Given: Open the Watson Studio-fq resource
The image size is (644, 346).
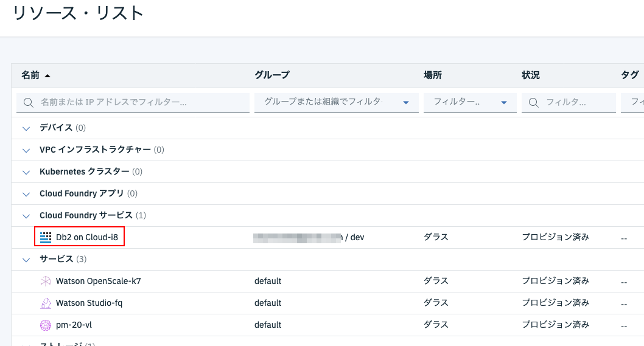Looking at the screenshot, I should pyautogui.click(x=89, y=303).
